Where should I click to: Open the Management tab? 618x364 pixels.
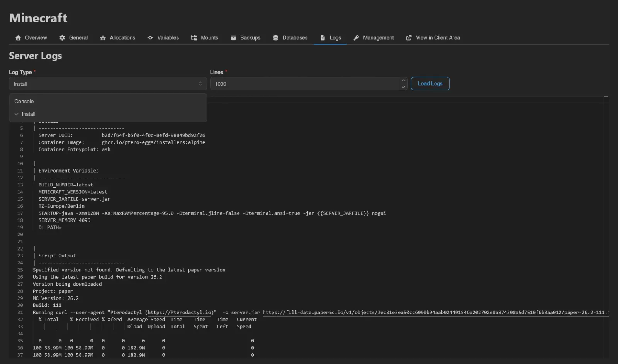click(x=373, y=38)
